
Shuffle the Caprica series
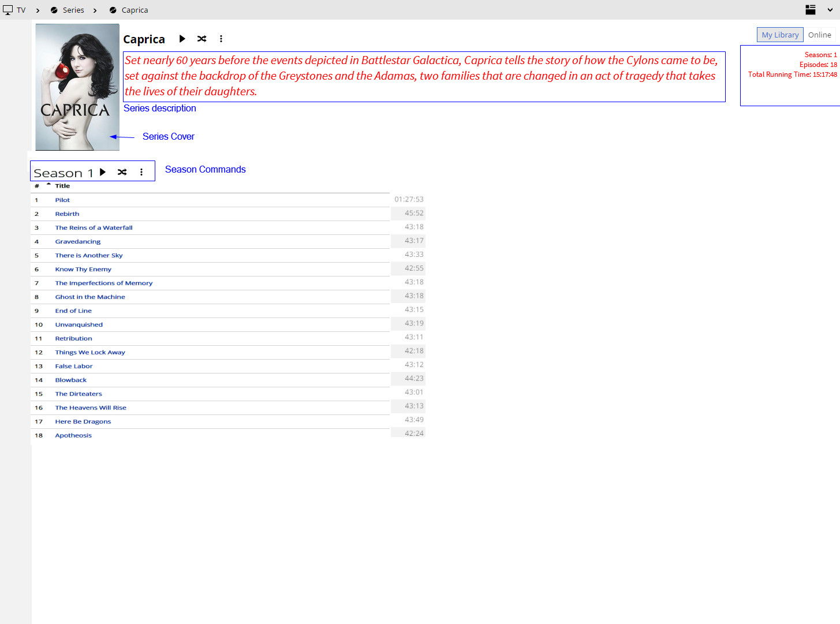(x=201, y=39)
